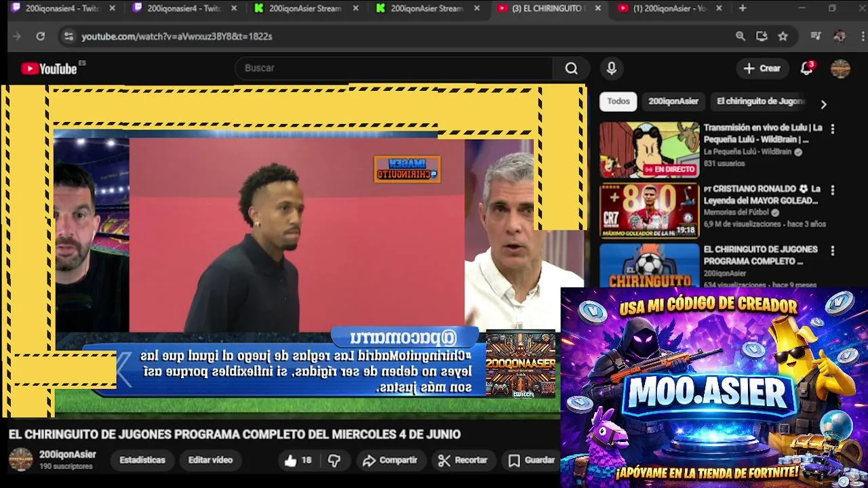Like the video with thumbs up

pos(298,460)
